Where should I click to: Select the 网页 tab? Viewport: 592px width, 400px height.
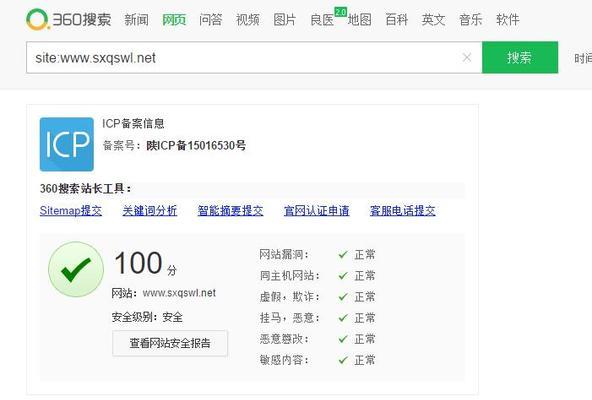174,20
